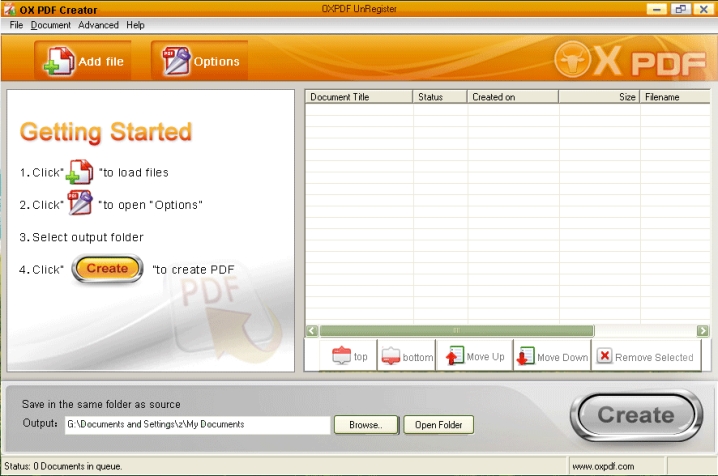Open the Advanced menu

(x=98, y=25)
